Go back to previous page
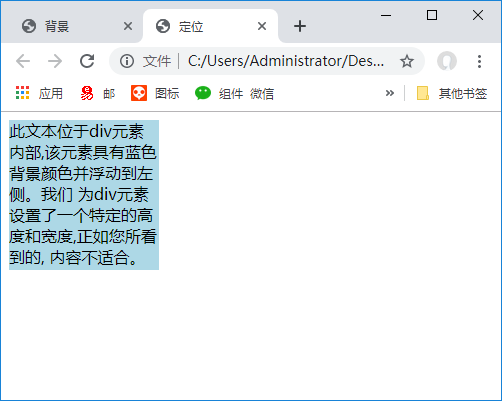This screenshot has width=502, height=401. tap(23, 61)
